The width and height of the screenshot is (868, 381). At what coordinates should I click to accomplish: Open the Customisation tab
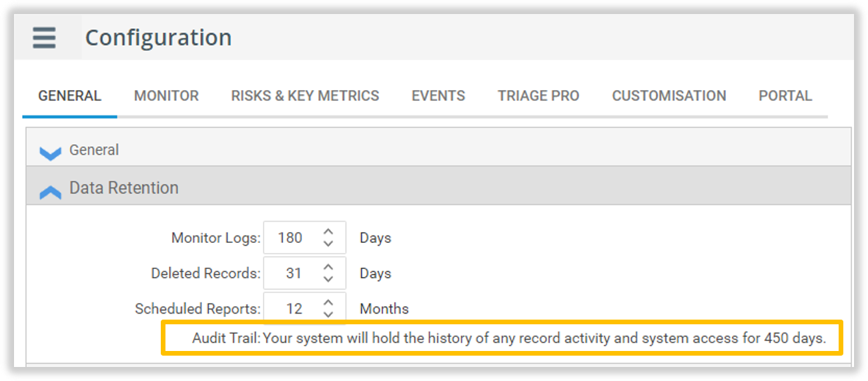(669, 96)
